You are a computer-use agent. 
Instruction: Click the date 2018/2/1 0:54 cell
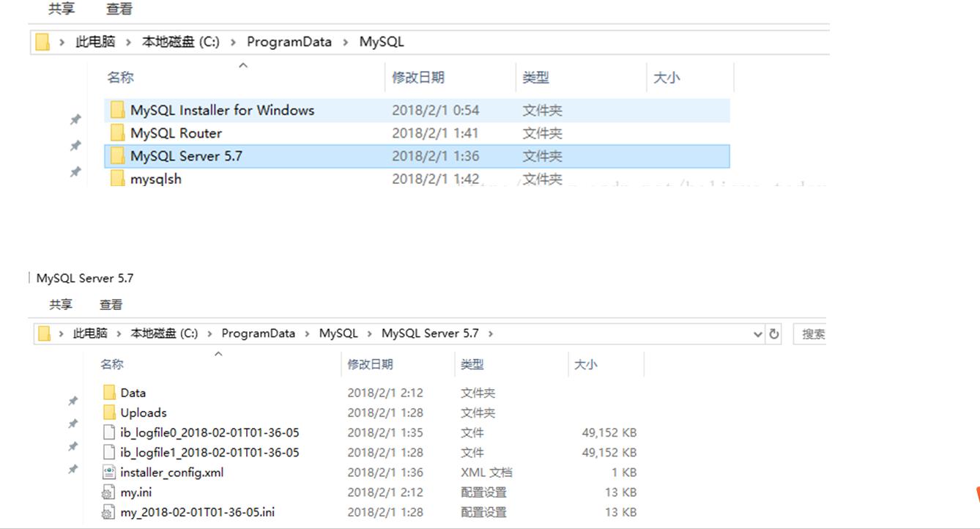click(436, 111)
